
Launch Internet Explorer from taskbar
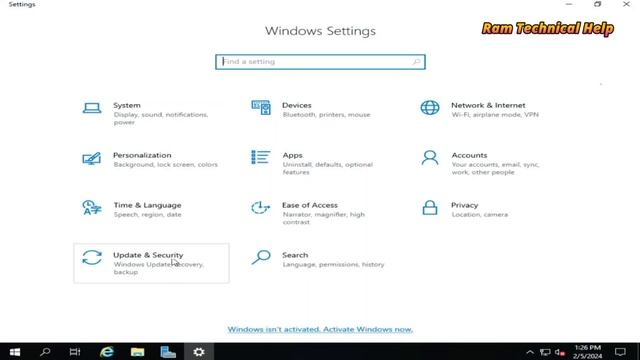[x=107, y=352]
